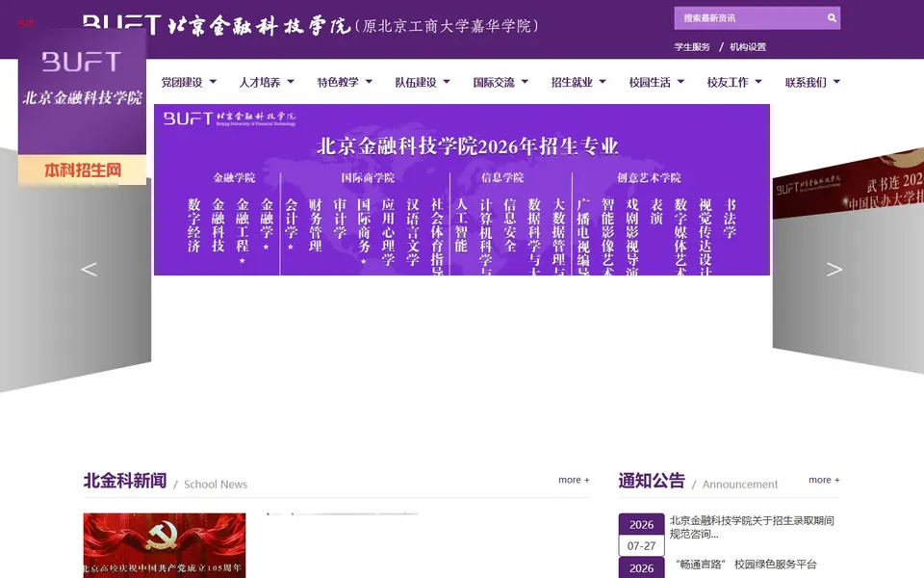Open the 校友工作 menu

(x=728, y=82)
